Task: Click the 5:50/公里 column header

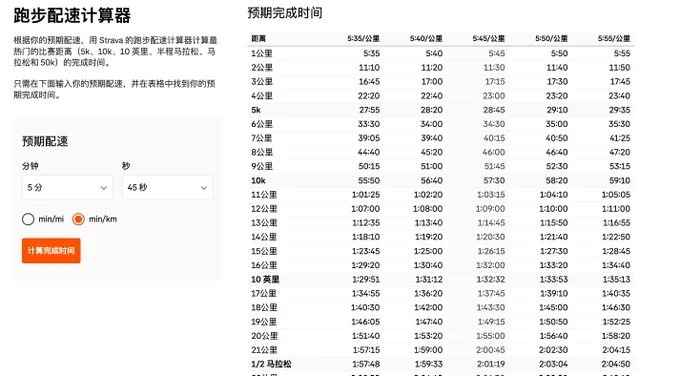Action: (551, 39)
